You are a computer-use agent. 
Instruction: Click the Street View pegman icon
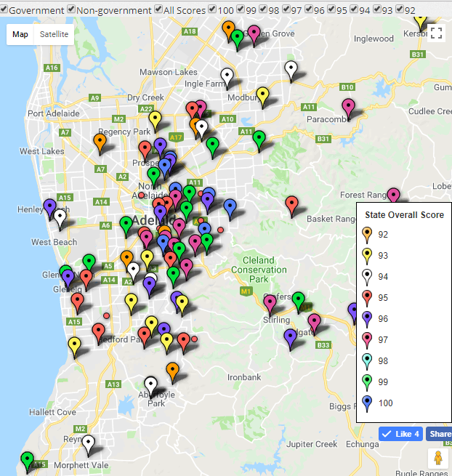[x=437, y=459]
